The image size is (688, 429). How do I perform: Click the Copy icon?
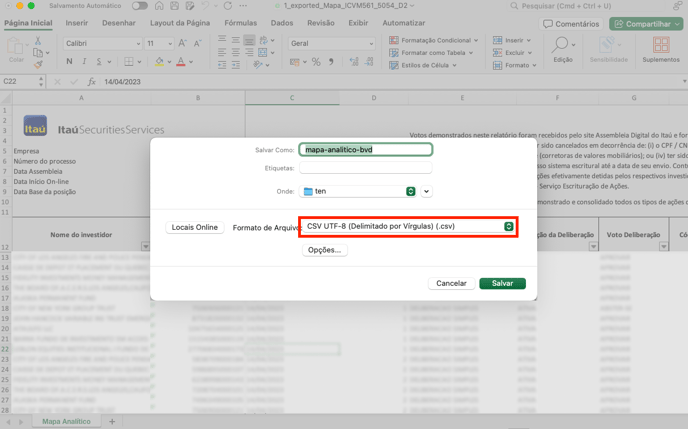coord(38,53)
